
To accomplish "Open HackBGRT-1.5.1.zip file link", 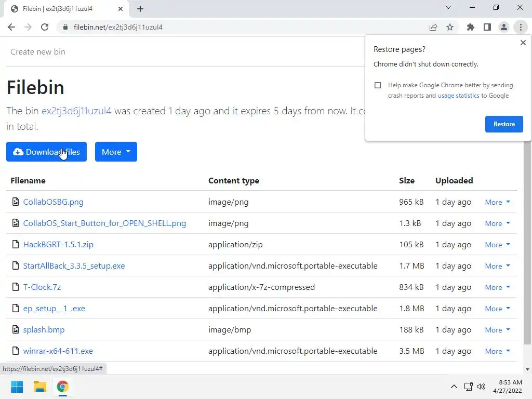I will point(58,245).
